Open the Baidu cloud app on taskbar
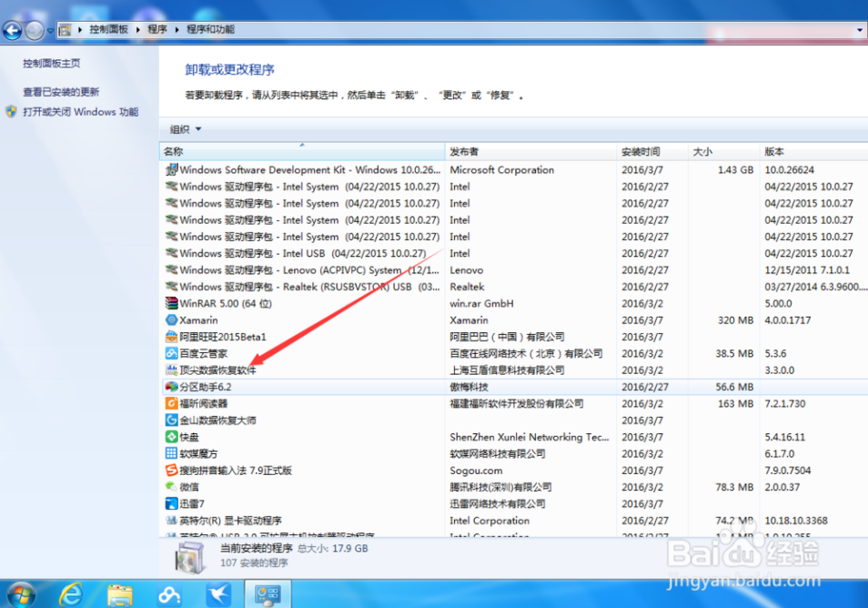 (169, 595)
